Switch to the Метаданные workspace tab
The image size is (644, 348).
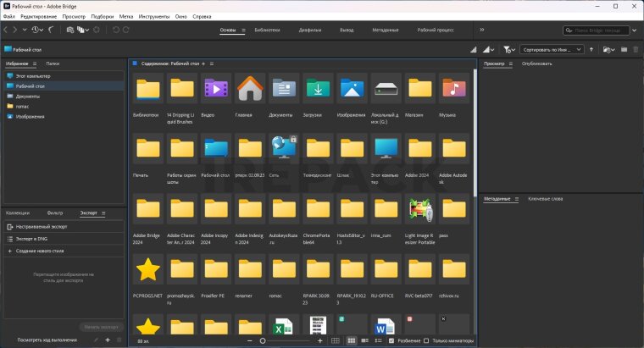coord(383,30)
